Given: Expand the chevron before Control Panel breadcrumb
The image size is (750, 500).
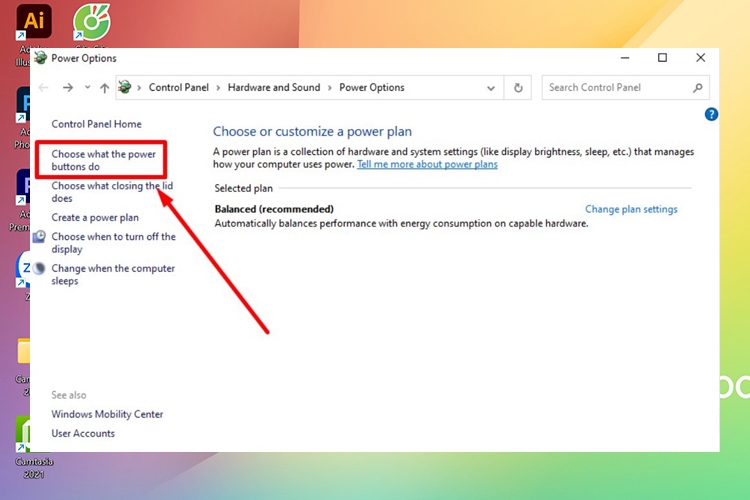Looking at the screenshot, I should coord(139,88).
